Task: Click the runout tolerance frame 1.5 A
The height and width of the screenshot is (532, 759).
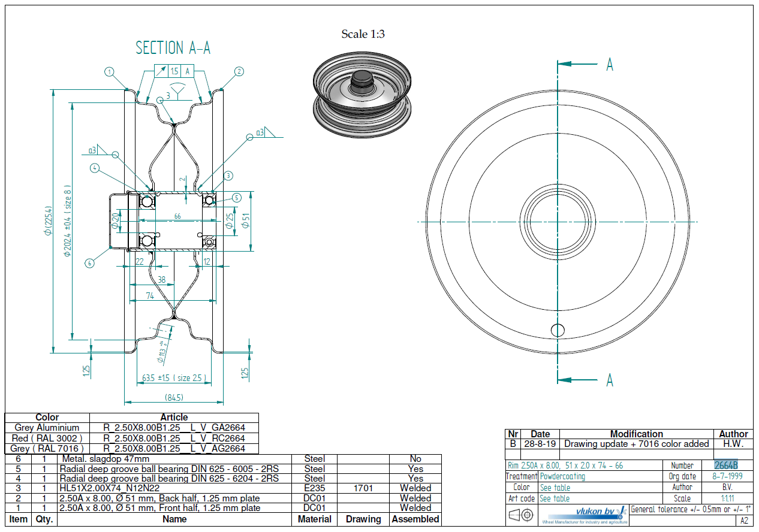Action: click(x=174, y=71)
